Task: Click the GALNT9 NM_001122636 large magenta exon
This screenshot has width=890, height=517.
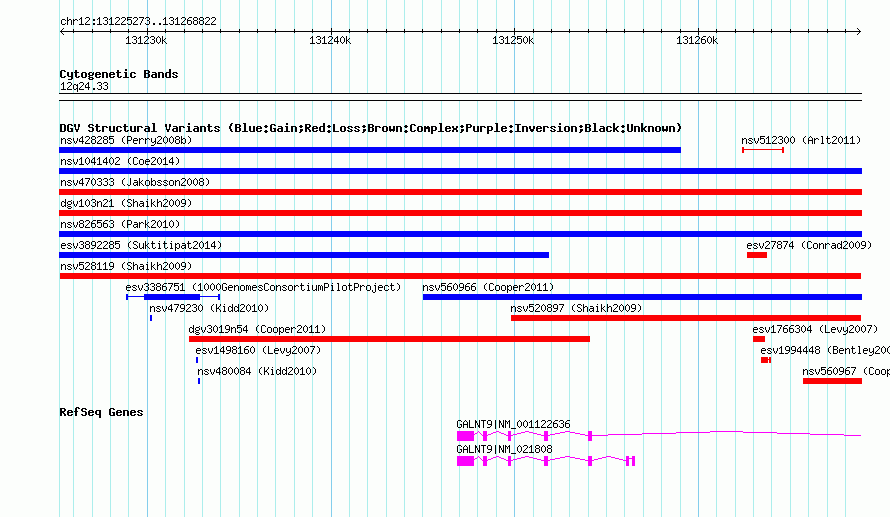Action: [x=465, y=436]
